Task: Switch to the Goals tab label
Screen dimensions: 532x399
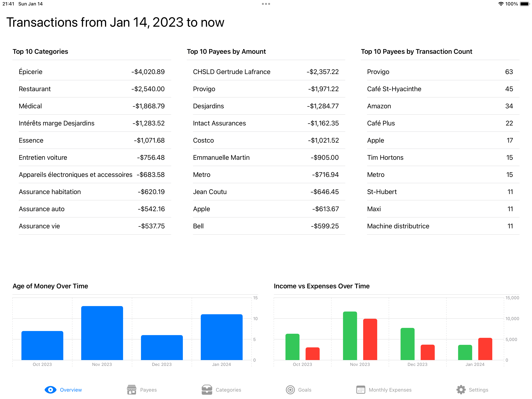Action: pyautogui.click(x=305, y=390)
